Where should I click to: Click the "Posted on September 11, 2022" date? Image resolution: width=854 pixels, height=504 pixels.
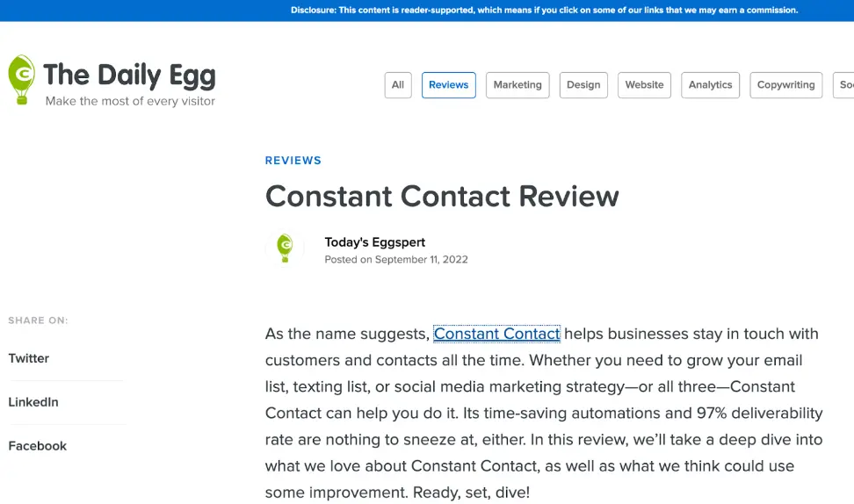pos(396,260)
